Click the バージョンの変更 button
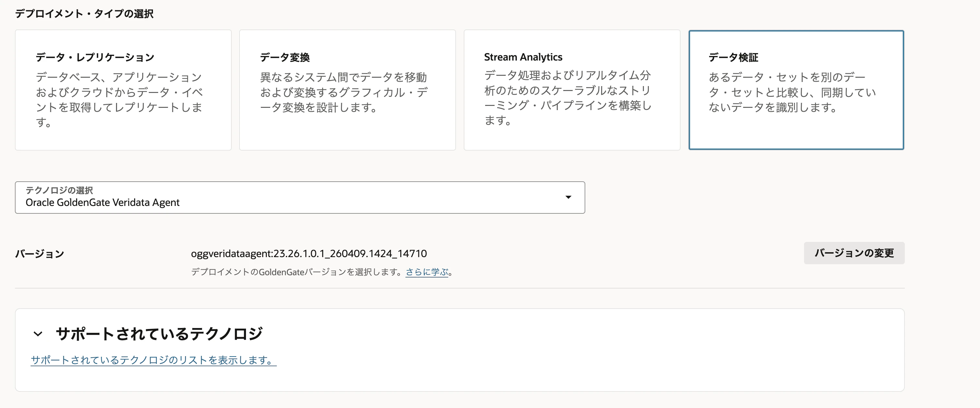This screenshot has width=980, height=408. pos(854,253)
